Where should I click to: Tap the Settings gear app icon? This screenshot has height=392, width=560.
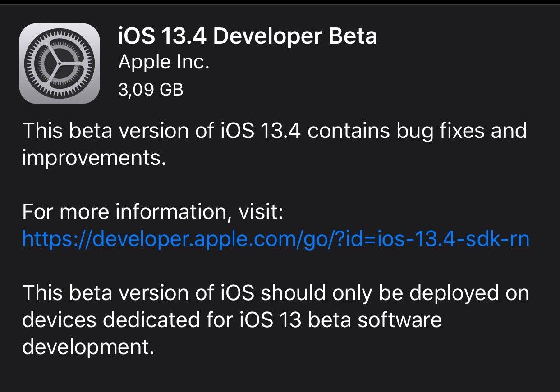[x=59, y=63]
